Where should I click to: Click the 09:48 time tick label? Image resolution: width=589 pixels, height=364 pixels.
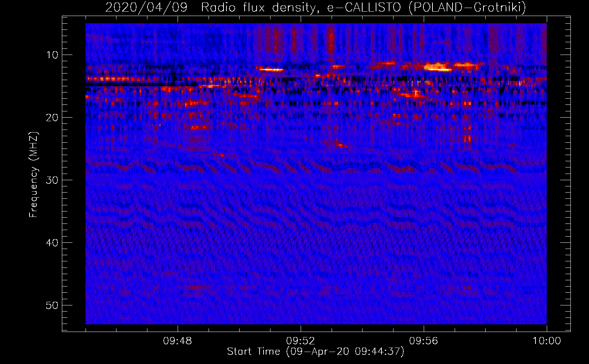[178, 341]
